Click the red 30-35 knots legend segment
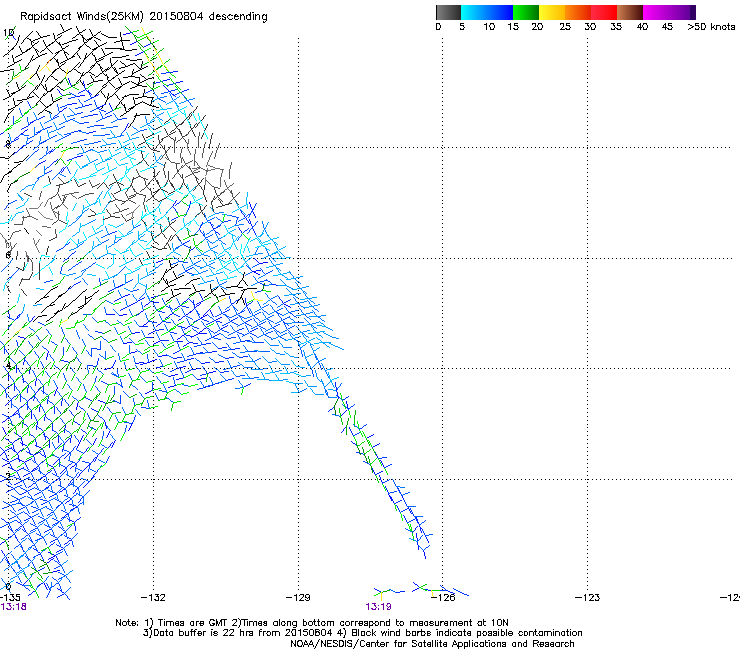Viewport: 740px width, 650px height. 604,12
